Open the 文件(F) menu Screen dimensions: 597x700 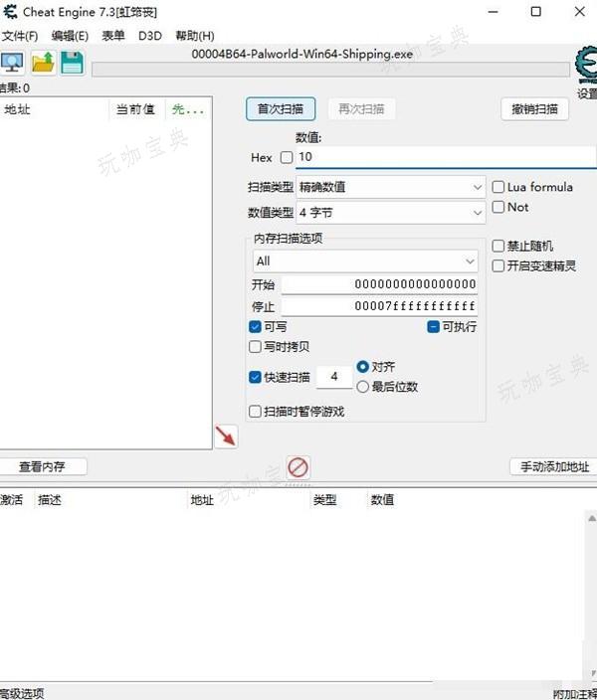point(20,36)
